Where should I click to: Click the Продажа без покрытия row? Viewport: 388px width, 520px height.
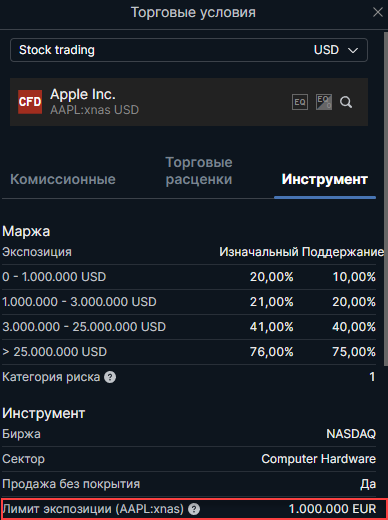tap(189, 484)
